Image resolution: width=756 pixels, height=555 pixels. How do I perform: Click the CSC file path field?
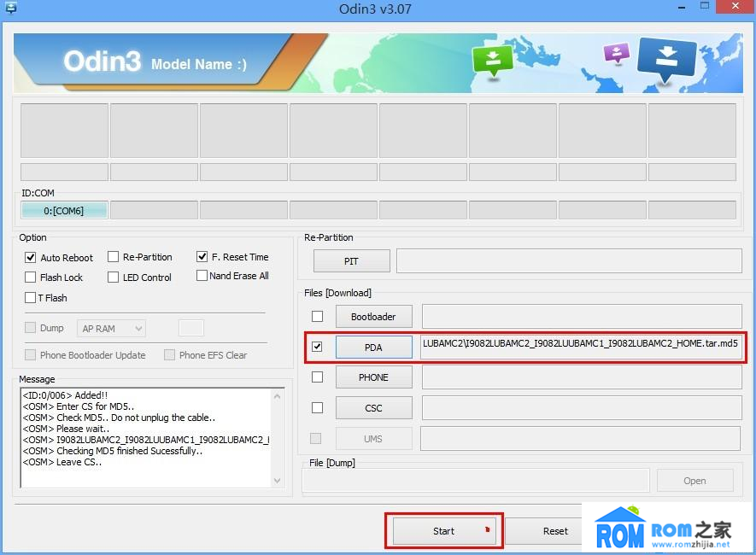[582, 408]
